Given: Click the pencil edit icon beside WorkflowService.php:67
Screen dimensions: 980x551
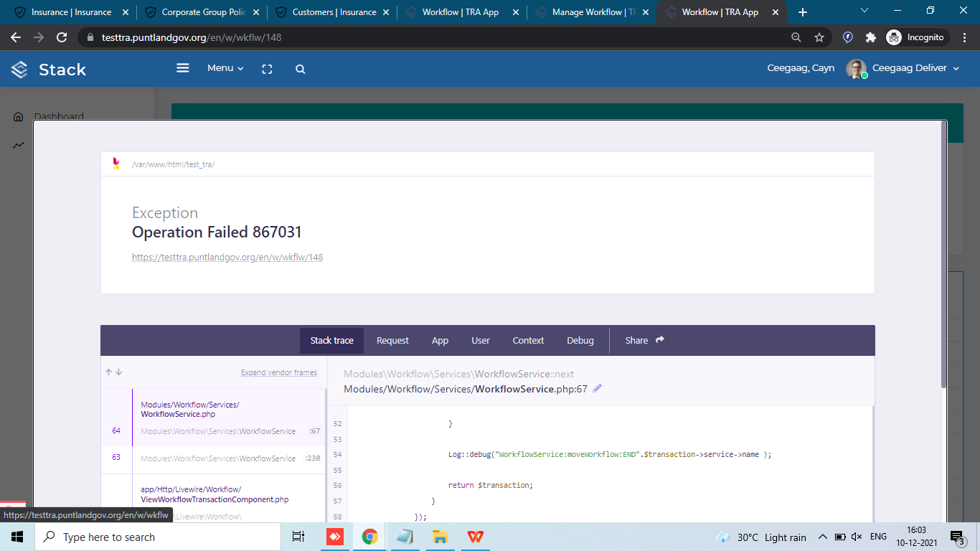Looking at the screenshot, I should (x=598, y=389).
